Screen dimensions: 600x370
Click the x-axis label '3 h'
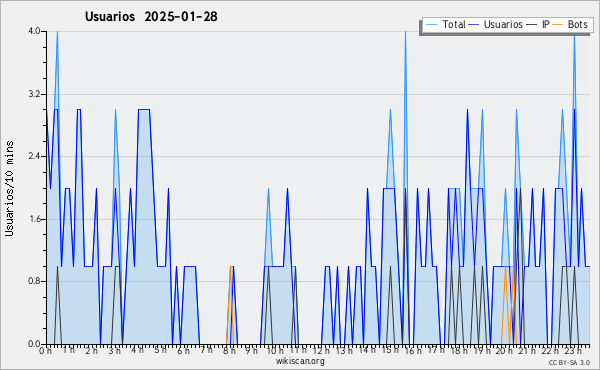coord(114,351)
